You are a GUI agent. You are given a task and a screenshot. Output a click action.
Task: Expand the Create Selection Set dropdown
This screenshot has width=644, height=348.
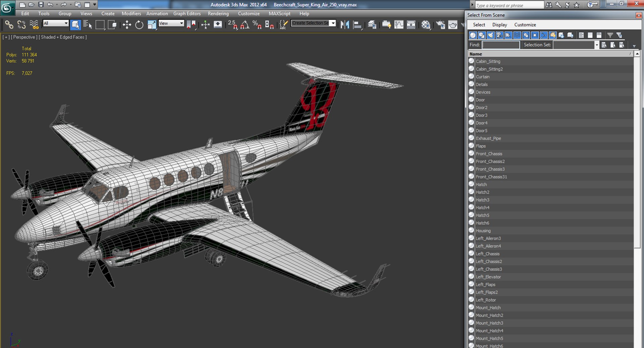333,23
